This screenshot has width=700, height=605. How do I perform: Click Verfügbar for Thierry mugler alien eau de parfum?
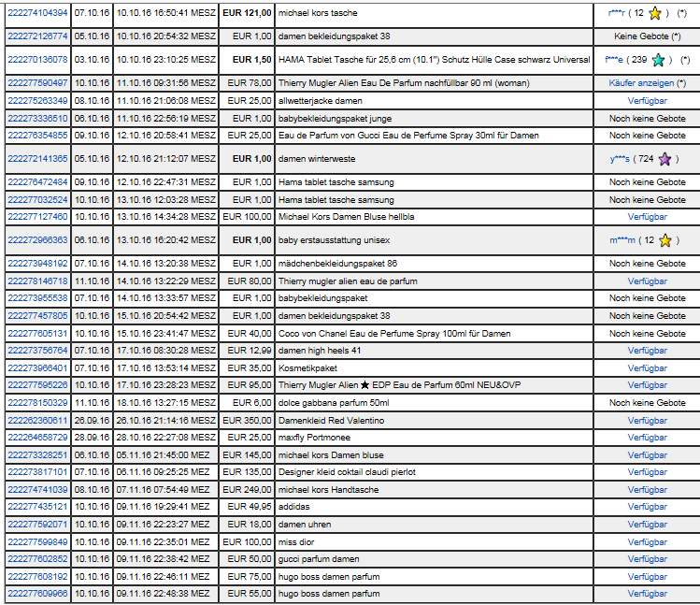(x=648, y=281)
